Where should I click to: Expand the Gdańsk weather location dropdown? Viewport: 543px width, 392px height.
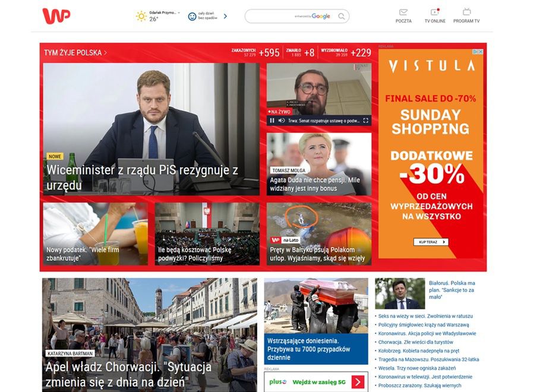[179, 13]
